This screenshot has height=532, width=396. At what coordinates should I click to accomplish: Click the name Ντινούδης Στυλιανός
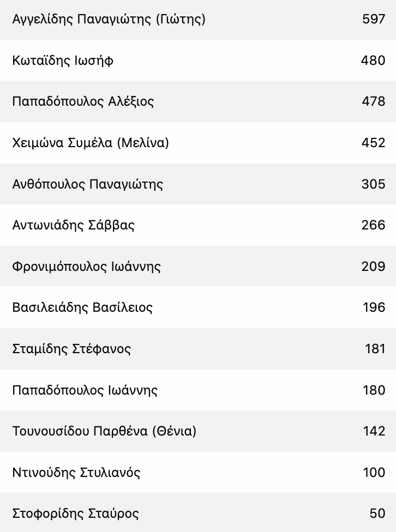click(x=76, y=473)
